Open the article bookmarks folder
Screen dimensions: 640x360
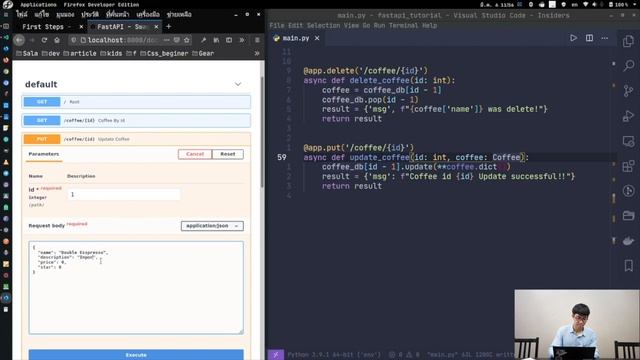(x=80, y=53)
